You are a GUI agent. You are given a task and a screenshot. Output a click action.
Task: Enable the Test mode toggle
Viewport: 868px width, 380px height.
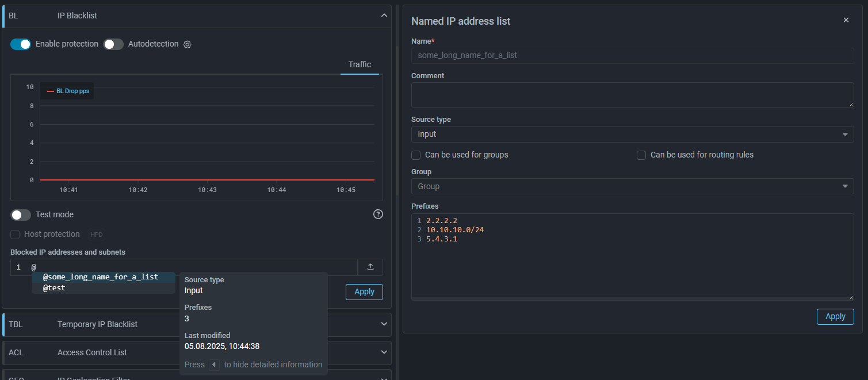pos(21,214)
